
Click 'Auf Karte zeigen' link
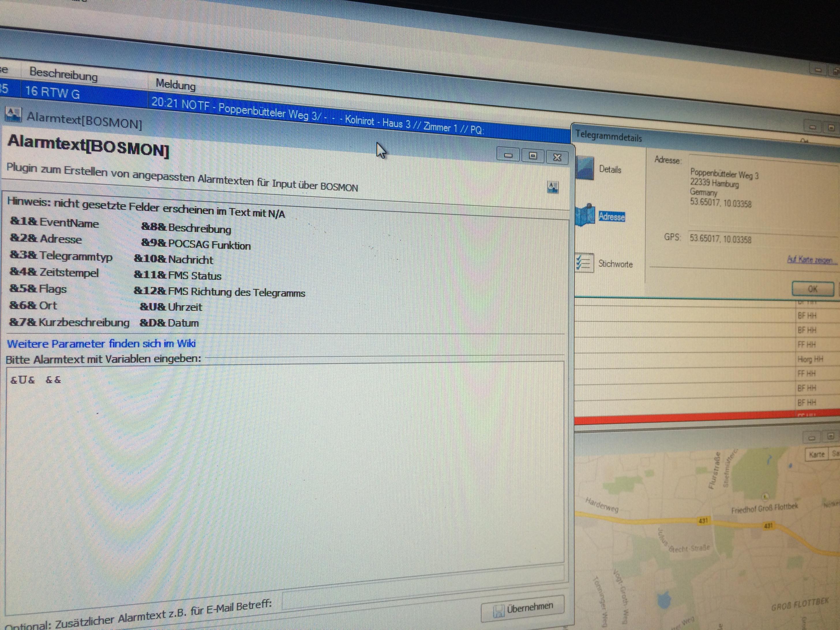810,260
